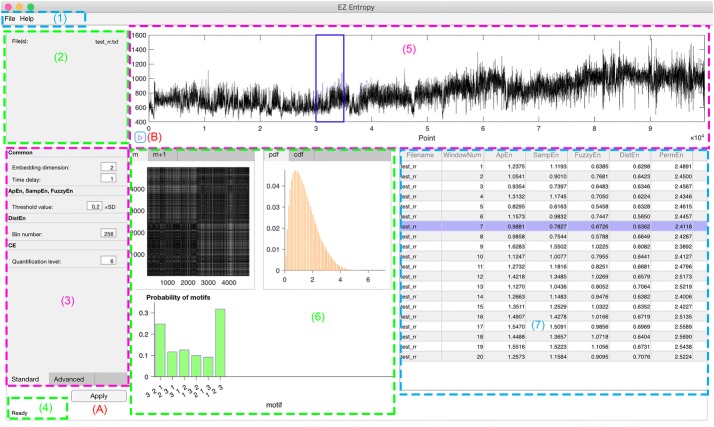The height and width of the screenshot is (427, 714).
Task: Click WindowNum cell 16 in results table
Action: 462,316
